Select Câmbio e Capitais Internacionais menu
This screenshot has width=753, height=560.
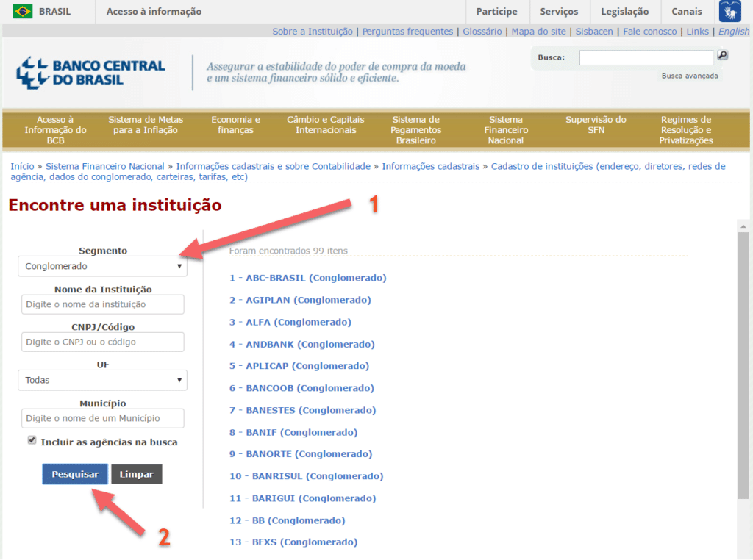pos(326,125)
